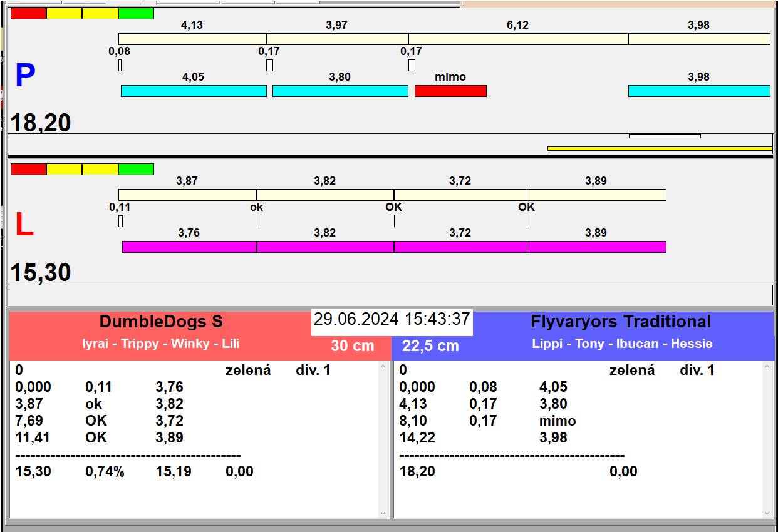The image size is (778, 532).
Task: Select the magenta 3,76 run bar
Action: pyautogui.click(x=189, y=247)
